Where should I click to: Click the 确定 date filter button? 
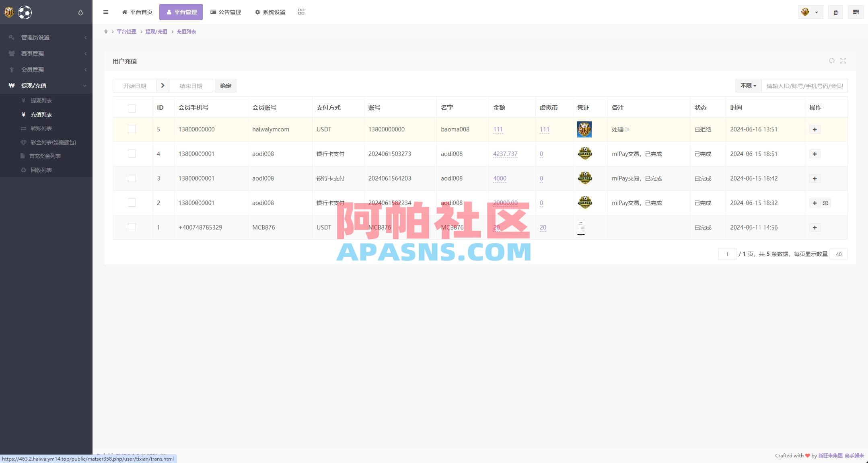tap(226, 86)
